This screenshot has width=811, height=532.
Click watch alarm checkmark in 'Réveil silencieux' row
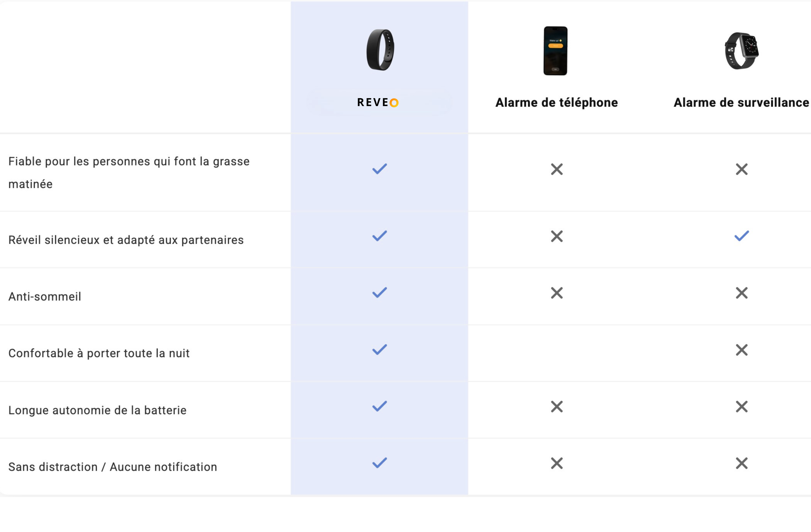pos(741,236)
